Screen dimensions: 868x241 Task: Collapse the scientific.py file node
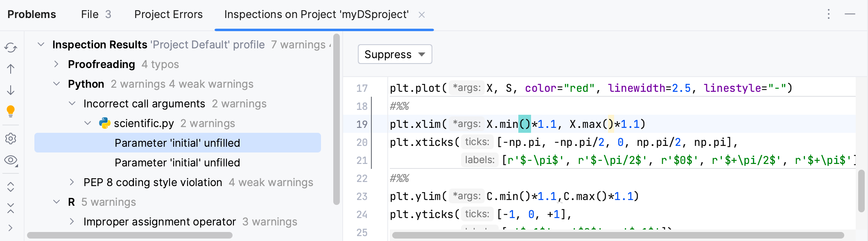pyautogui.click(x=88, y=123)
